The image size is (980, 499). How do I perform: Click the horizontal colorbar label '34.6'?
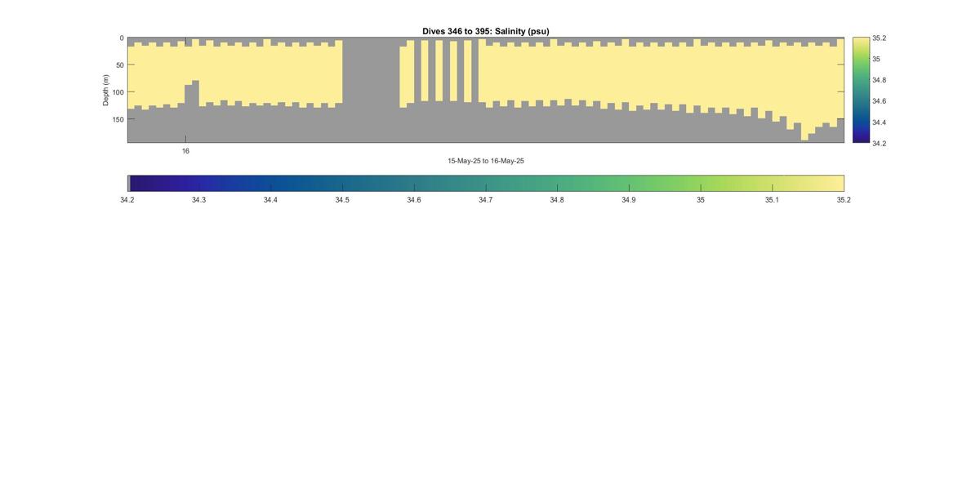[x=414, y=200]
